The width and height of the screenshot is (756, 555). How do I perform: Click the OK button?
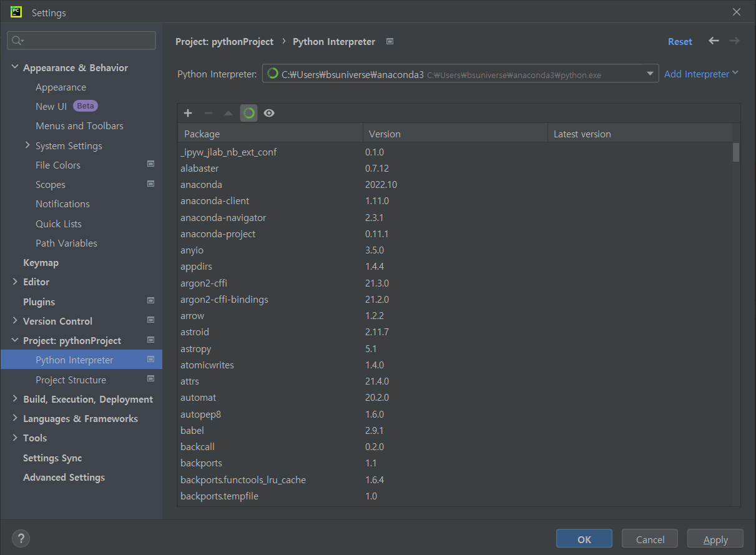584,539
